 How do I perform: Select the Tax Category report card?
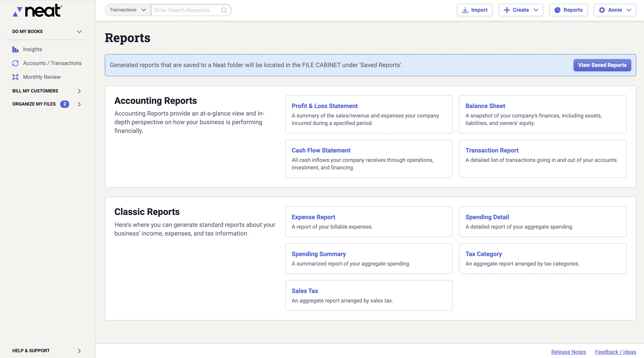click(543, 258)
